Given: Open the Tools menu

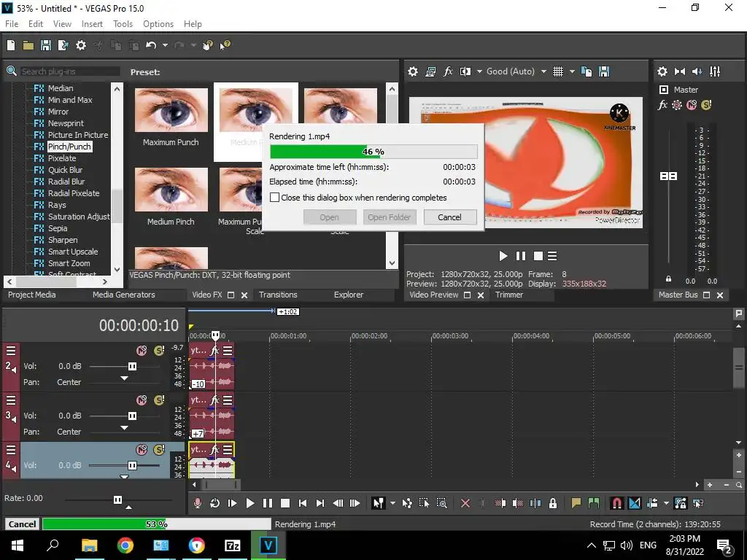Looking at the screenshot, I should (123, 24).
